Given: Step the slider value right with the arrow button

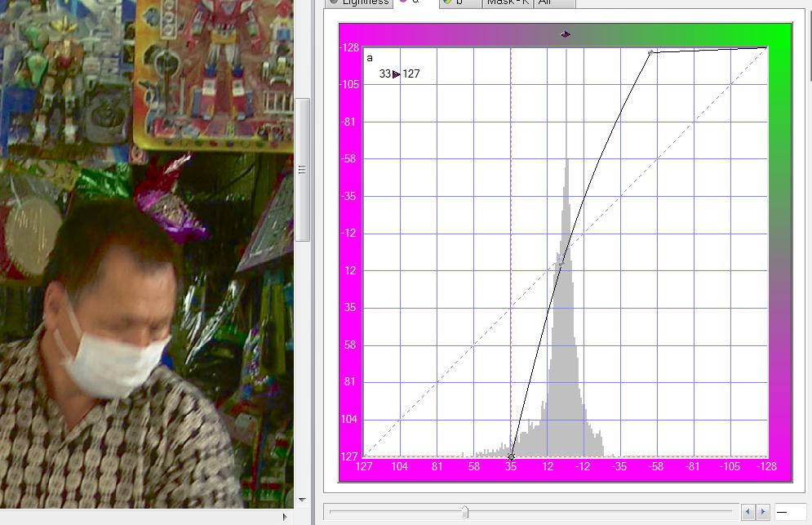Looking at the screenshot, I should click(x=762, y=512).
